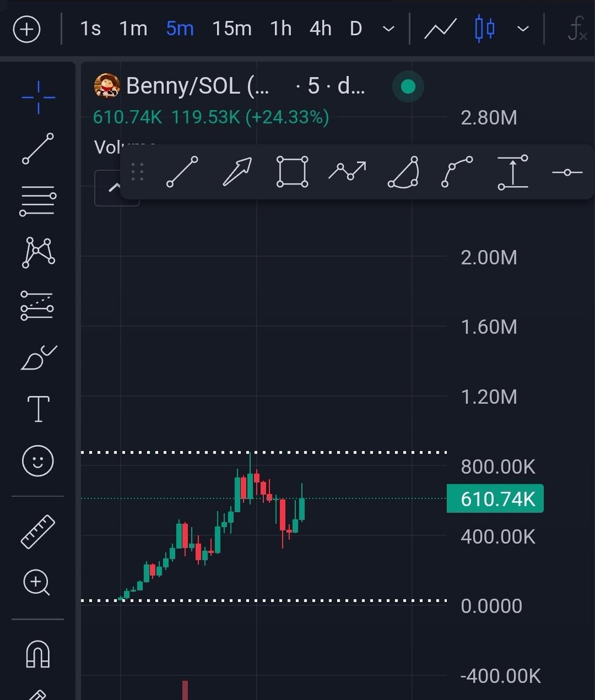Open chart style dropdown chevron
This screenshot has width=595, height=700.
coord(523,29)
